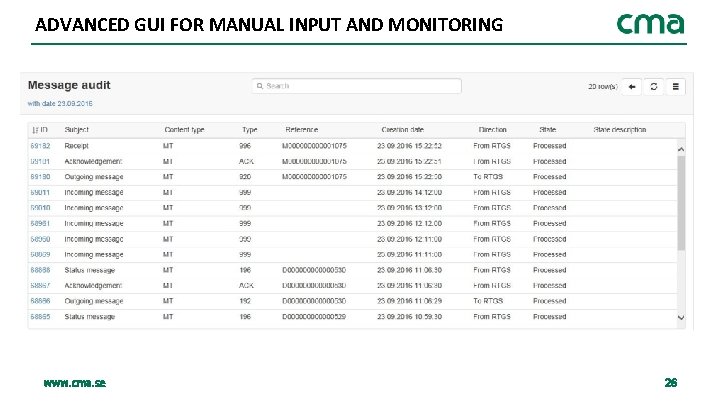This screenshot has width=720, height=405.
Task: Select creation date 23.09.2016 10:59:30
Action: (x=410, y=317)
